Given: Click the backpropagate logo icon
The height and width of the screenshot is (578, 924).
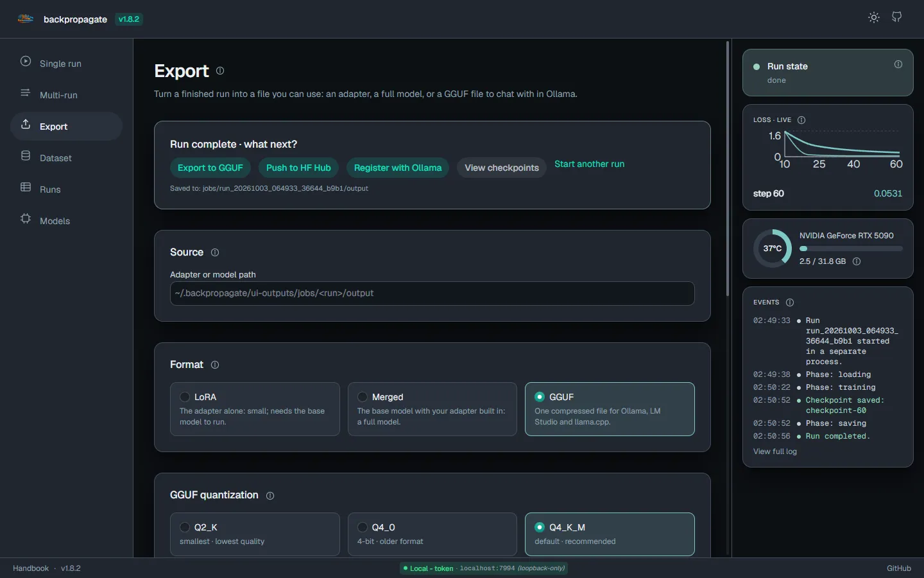Looking at the screenshot, I should tap(26, 19).
